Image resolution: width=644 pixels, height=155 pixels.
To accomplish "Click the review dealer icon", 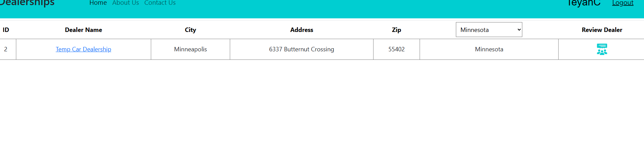I will pyautogui.click(x=602, y=49).
